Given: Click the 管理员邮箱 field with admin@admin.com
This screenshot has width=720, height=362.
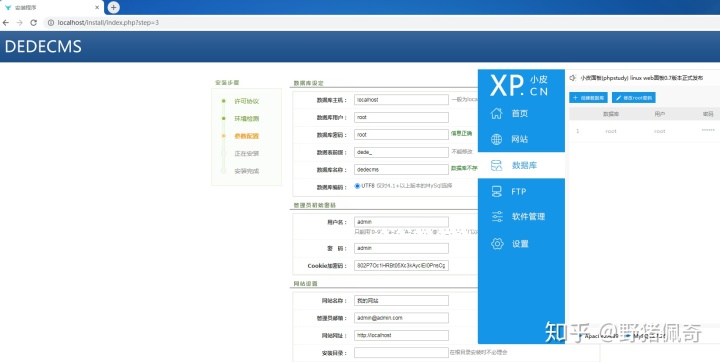Looking at the screenshot, I should pos(401,318).
